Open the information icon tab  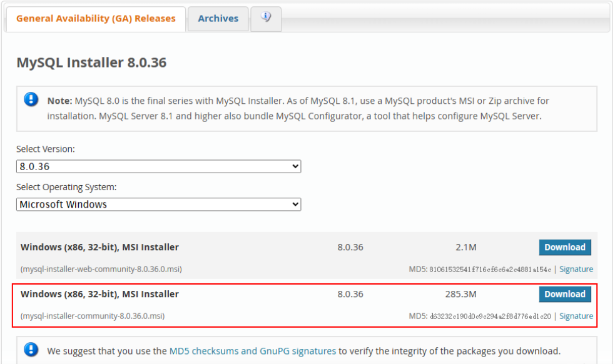[266, 18]
